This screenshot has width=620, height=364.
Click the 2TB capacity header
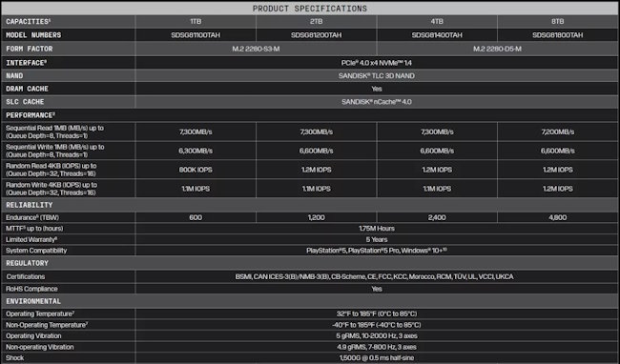tap(316, 21)
